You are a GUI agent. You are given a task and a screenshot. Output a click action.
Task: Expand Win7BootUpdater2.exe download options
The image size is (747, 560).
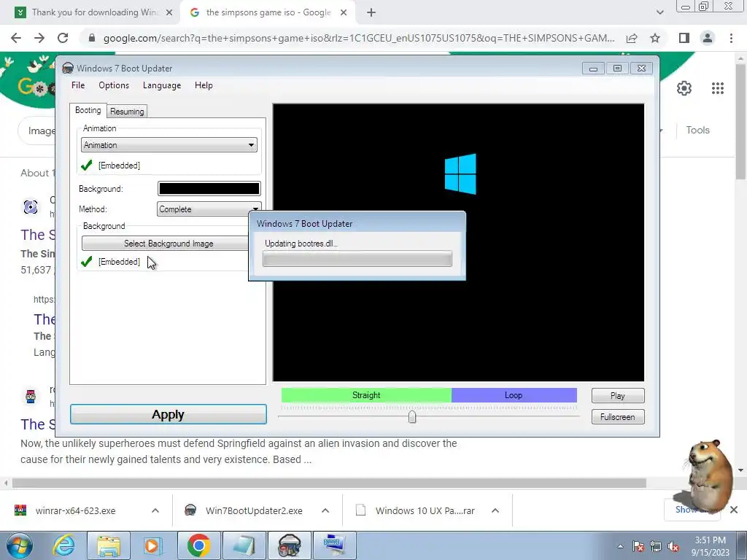pos(325,510)
